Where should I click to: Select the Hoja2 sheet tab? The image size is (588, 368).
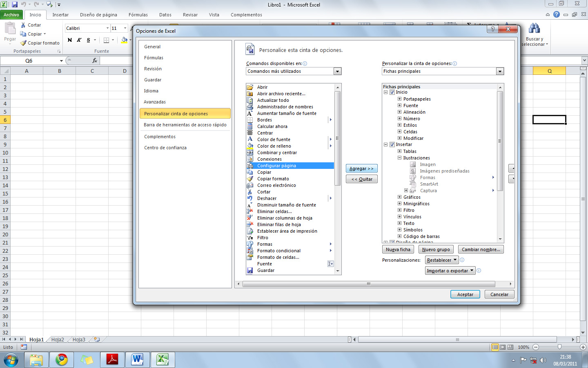coord(57,339)
